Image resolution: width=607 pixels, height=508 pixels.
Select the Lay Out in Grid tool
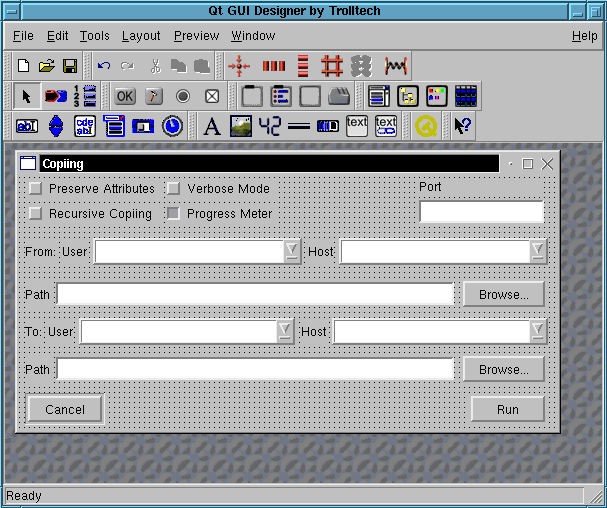[x=332, y=66]
